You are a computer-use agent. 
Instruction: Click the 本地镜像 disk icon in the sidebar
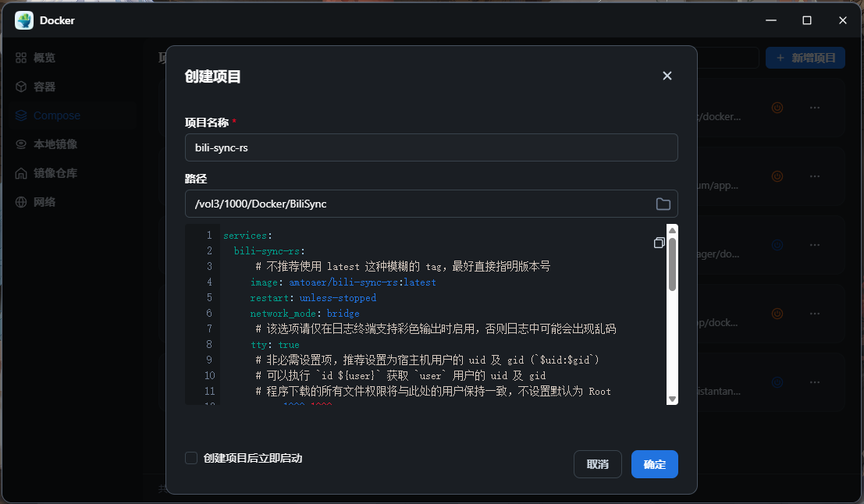(x=21, y=144)
